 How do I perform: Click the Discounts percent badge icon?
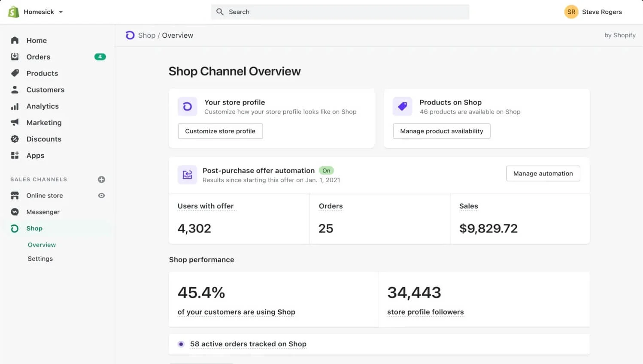click(15, 139)
